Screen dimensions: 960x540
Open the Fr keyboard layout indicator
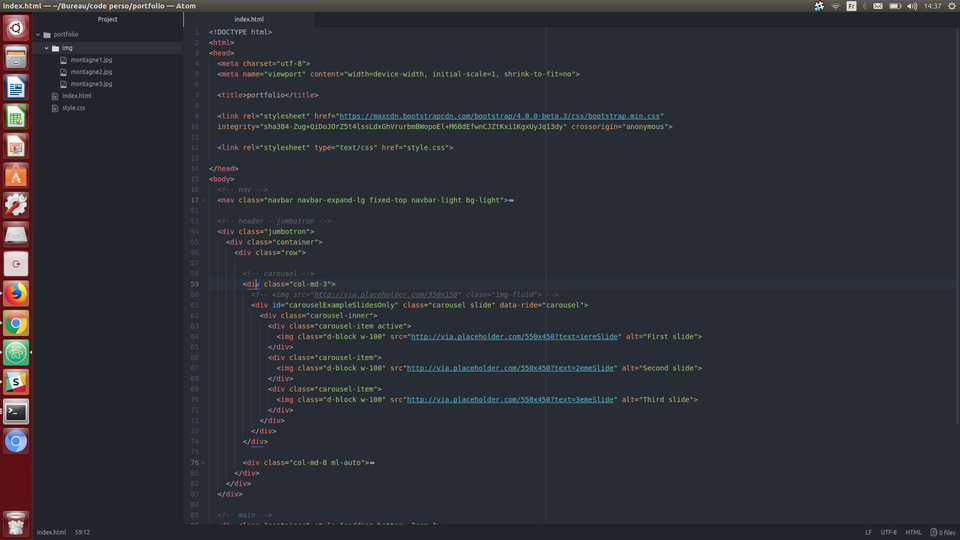(851, 6)
